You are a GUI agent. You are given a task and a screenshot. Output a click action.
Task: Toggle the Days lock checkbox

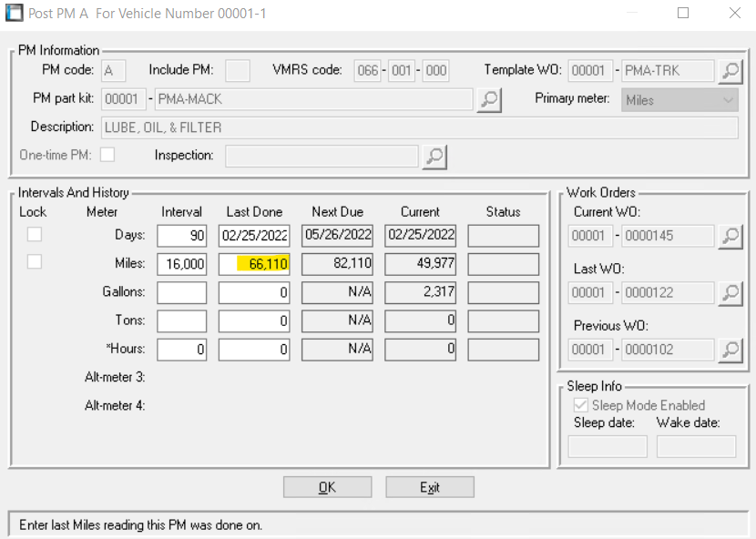click(35, 235)
